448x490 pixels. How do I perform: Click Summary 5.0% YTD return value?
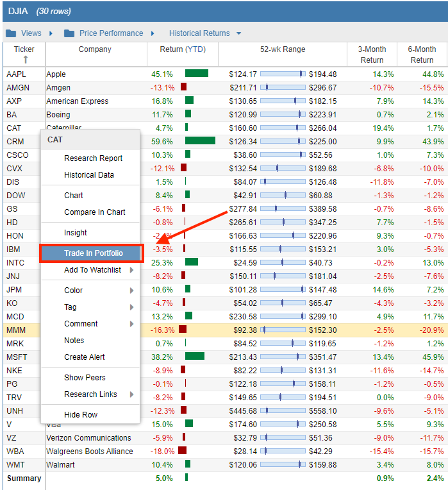pyautogui.click(x=164, y=478)
